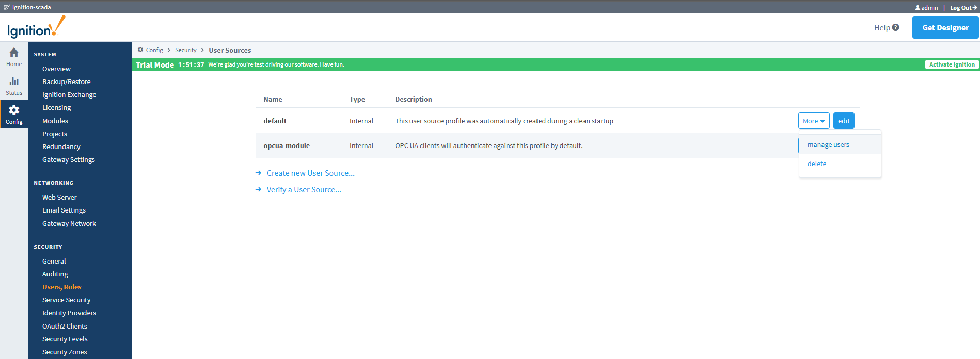Open Gateway Settings in the sidebar

(x=69, y=159)
